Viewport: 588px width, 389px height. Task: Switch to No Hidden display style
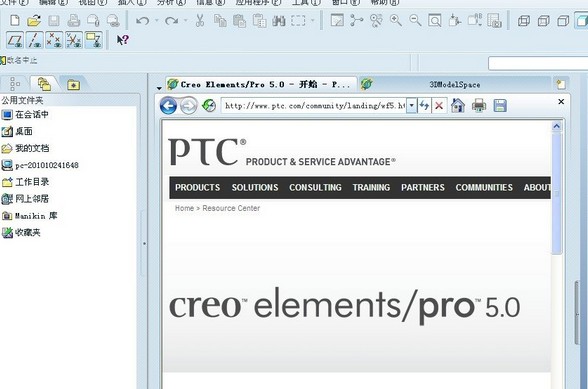coord(563,20)
